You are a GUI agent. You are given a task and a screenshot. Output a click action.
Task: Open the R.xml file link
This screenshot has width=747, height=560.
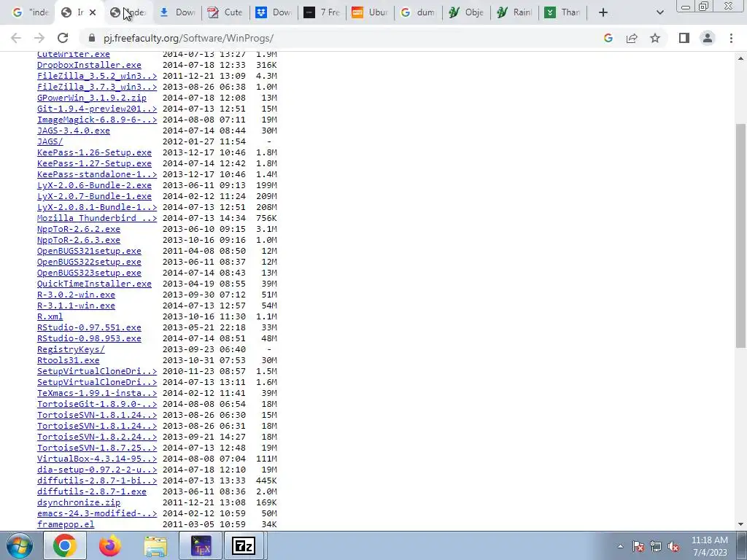50,316
